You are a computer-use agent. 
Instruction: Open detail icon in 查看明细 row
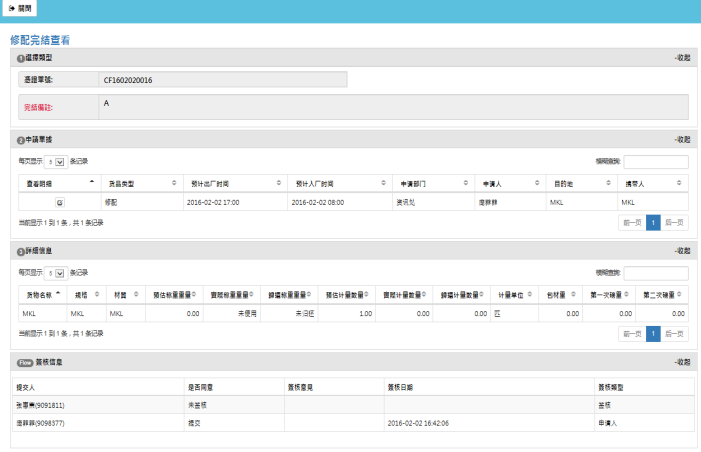pyautogui.click(x=59, y=202)
